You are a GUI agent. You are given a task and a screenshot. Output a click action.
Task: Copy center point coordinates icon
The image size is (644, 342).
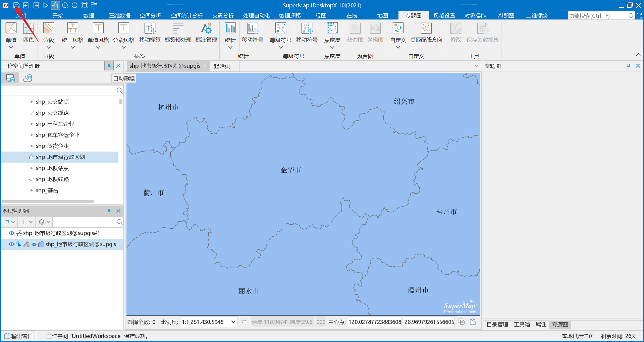[462, 322]
